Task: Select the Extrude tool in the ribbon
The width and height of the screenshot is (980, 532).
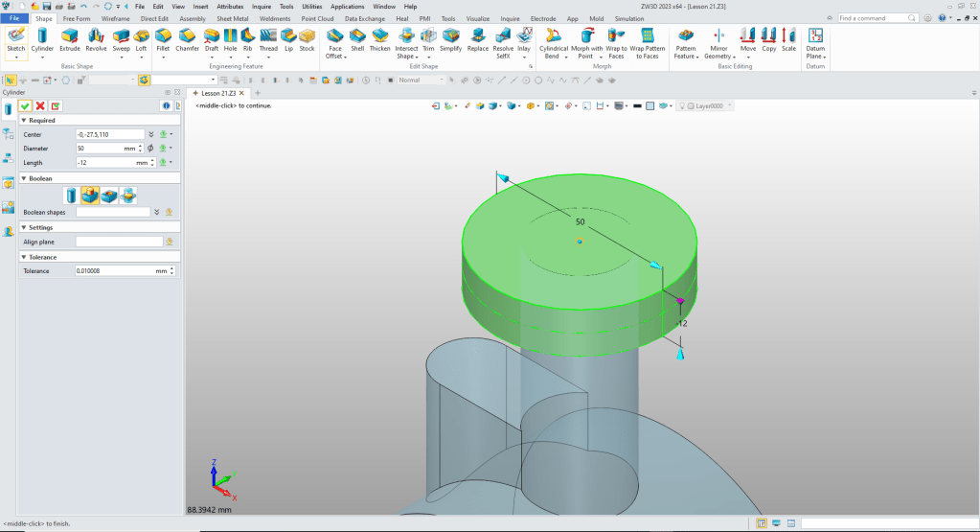Action: (x=70, y=37)
